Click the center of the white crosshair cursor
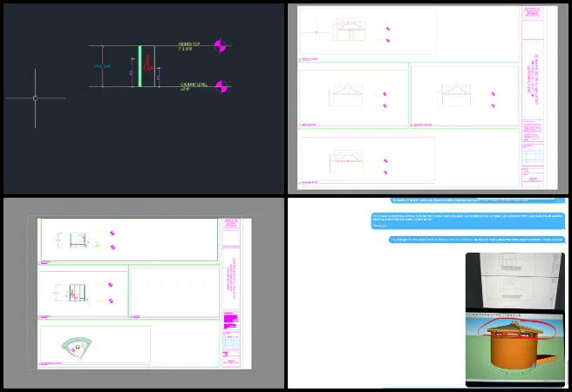Viewport: 572px width, 392px height. pyautogui.click(x=35, y=98)
